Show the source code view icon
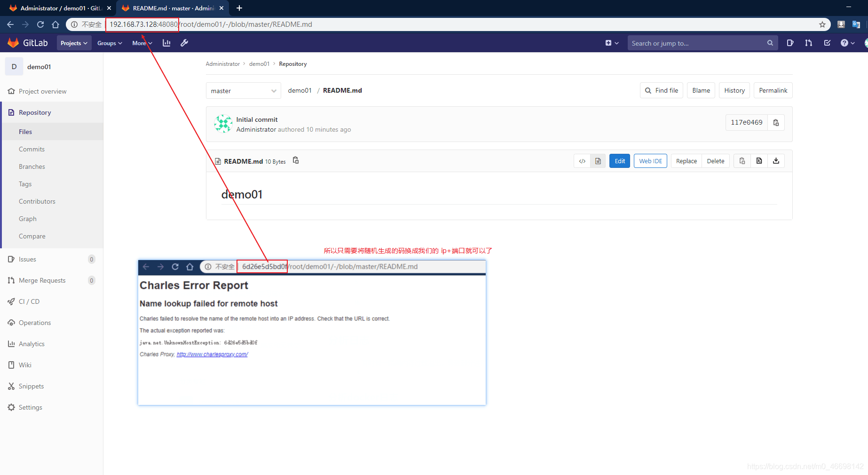Image resolution: width=868 pixels, height=475 pixels. [x=582, y=161]
